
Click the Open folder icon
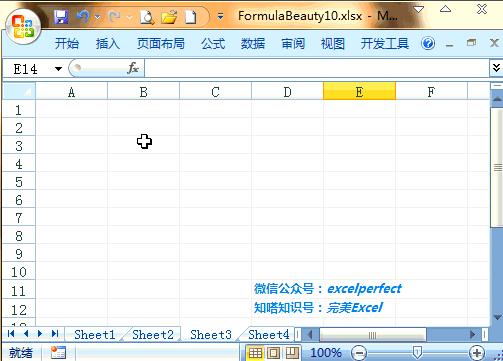pos(169,17)
